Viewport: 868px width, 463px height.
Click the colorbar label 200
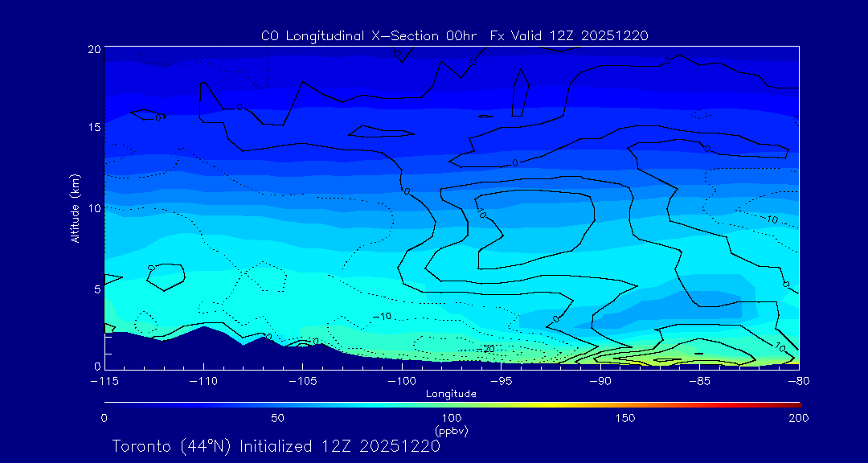pyautogui.click(x=798, y=418)
